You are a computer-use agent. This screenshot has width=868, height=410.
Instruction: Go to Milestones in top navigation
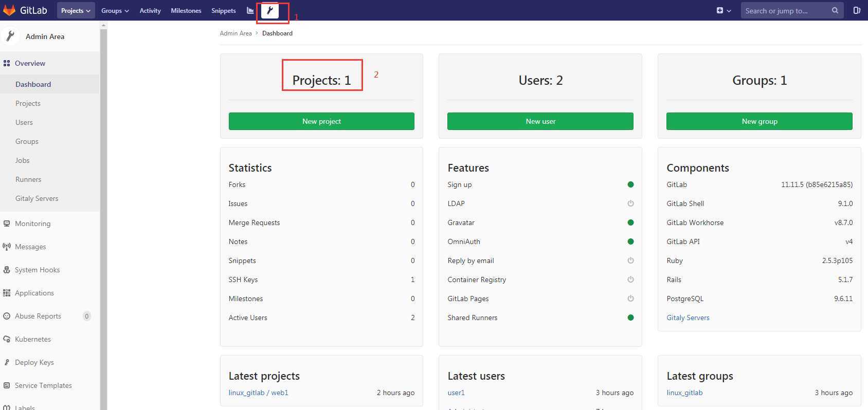[186, 10]
